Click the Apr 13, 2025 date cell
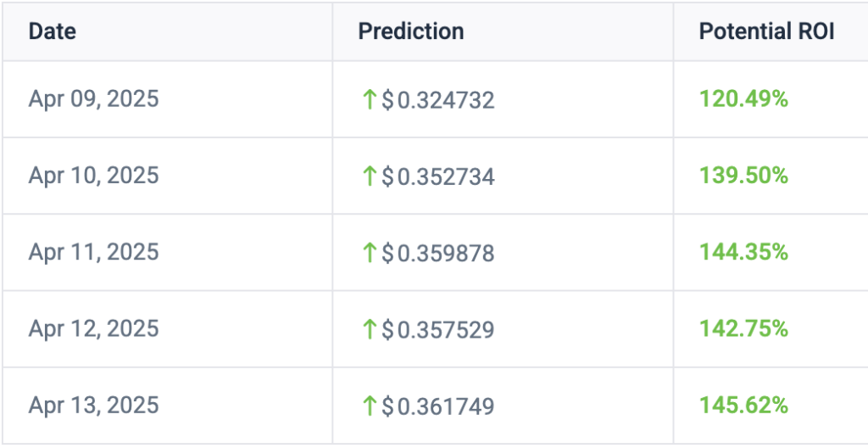 [x=93, y=406]
